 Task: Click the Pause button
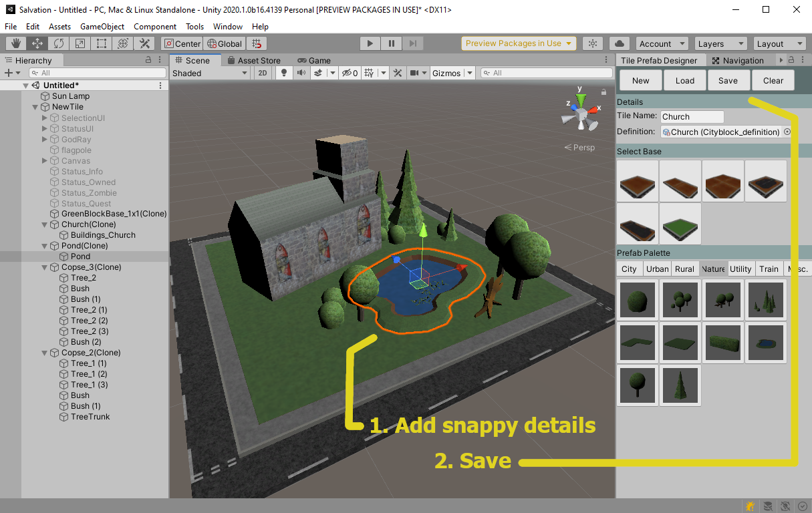point(392,43)
